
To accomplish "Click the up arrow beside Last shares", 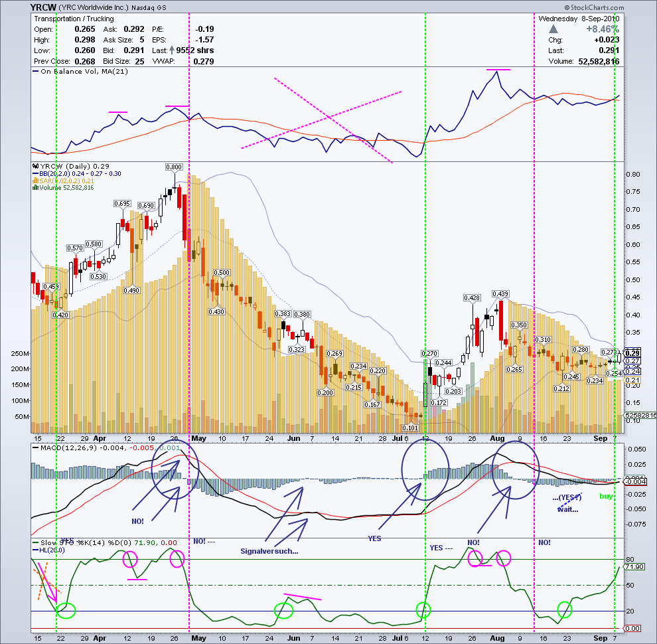I will (x=172, y=50).
